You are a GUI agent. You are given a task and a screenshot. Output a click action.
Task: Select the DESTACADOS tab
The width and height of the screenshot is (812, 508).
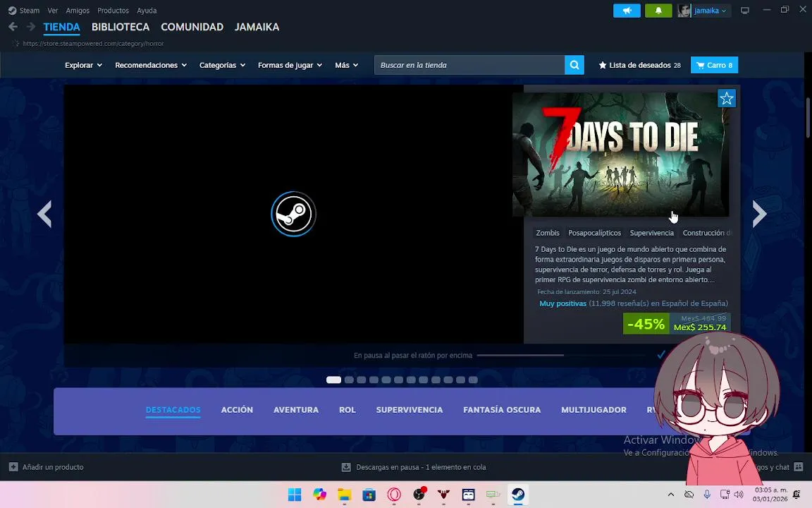tap(173, 409)
